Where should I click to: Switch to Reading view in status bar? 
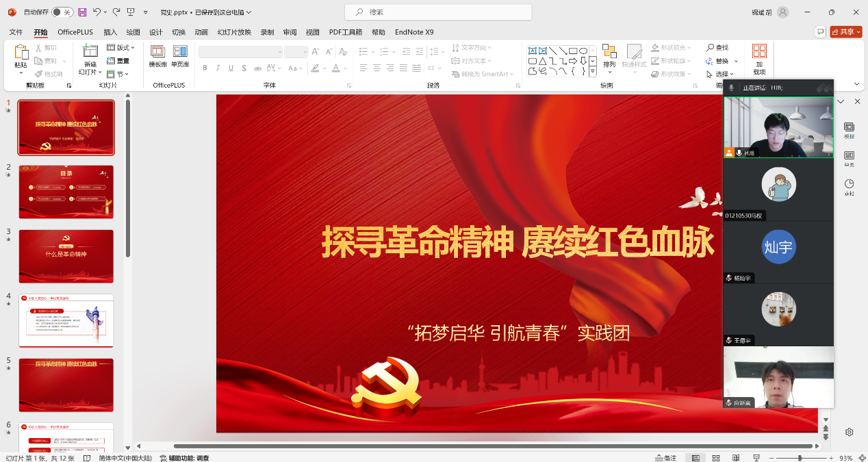(x=733, y=458)
